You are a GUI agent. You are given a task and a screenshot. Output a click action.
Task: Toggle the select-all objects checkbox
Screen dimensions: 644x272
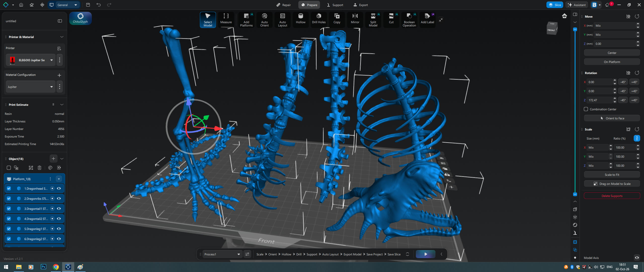pyautogui.click(x=9, y=168)
